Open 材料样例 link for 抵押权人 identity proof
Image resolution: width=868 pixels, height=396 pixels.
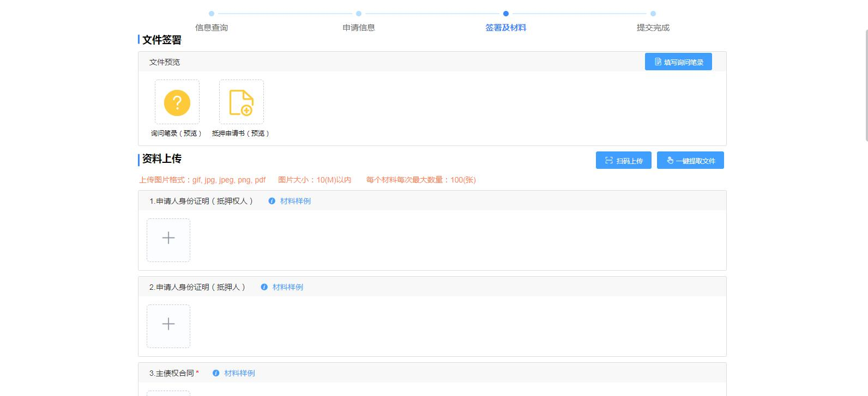296,201
